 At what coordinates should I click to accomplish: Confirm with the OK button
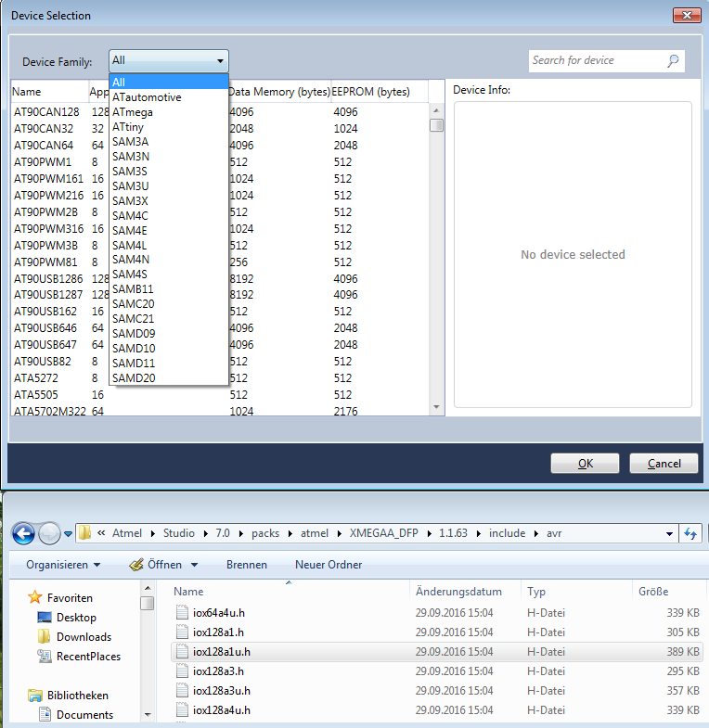pyautogui.click(x=585, y=464)
